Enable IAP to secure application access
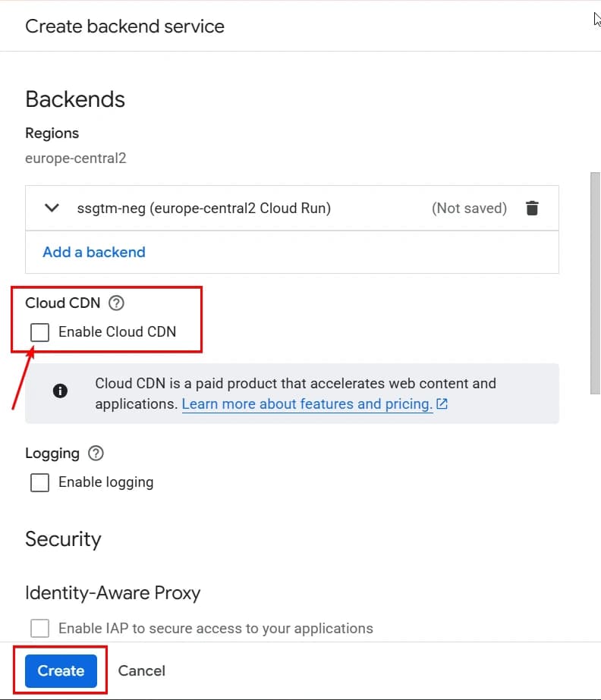Screen dimensions: 601x700 pyautogui.click(x=39, y=628)
